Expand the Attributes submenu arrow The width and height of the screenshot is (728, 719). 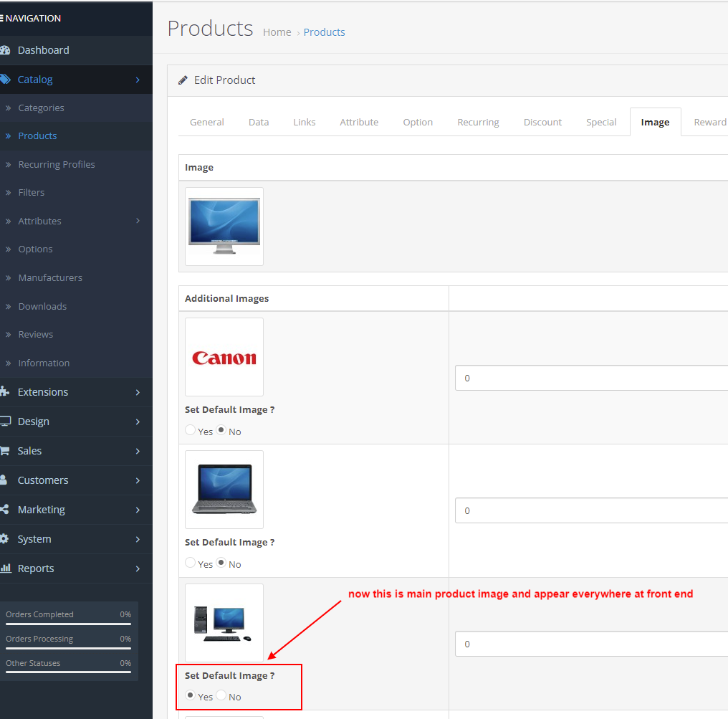click(x=138, y=221)
